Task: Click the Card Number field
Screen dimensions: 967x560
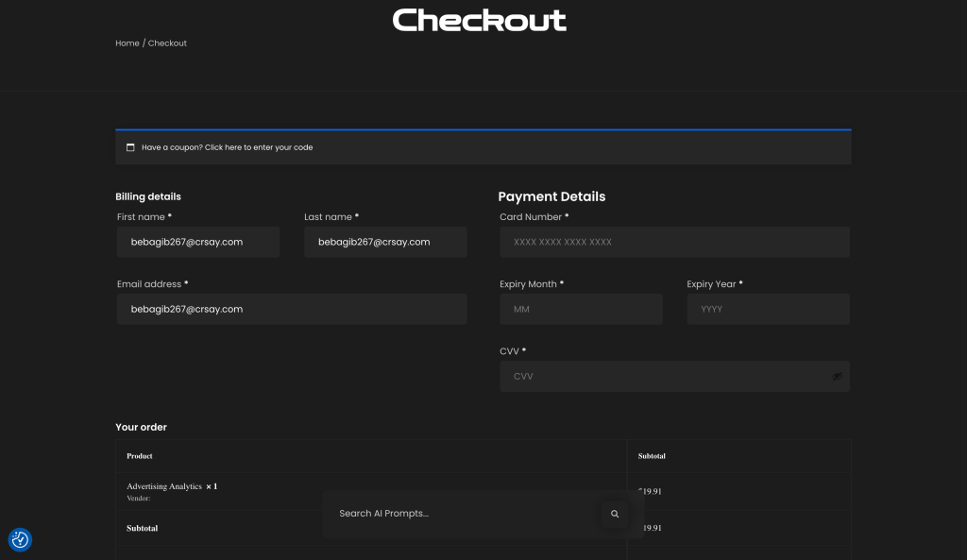Action: point(674,242)
